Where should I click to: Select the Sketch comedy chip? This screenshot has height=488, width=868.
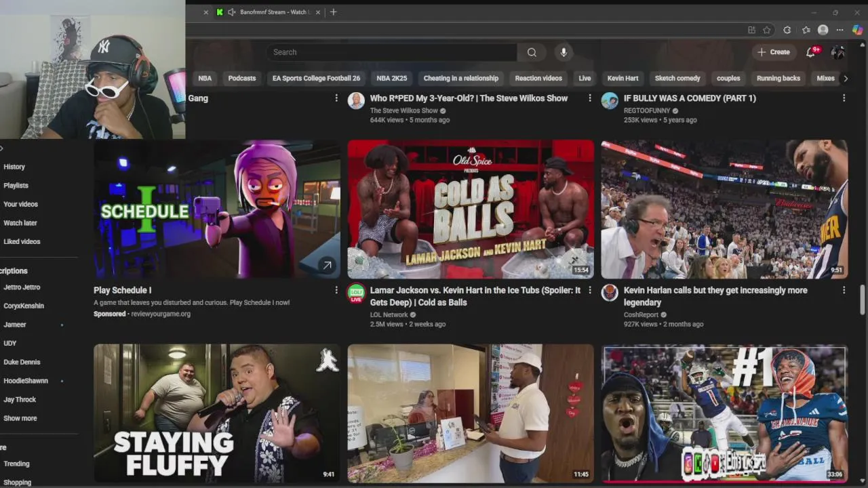pos(677,78)
